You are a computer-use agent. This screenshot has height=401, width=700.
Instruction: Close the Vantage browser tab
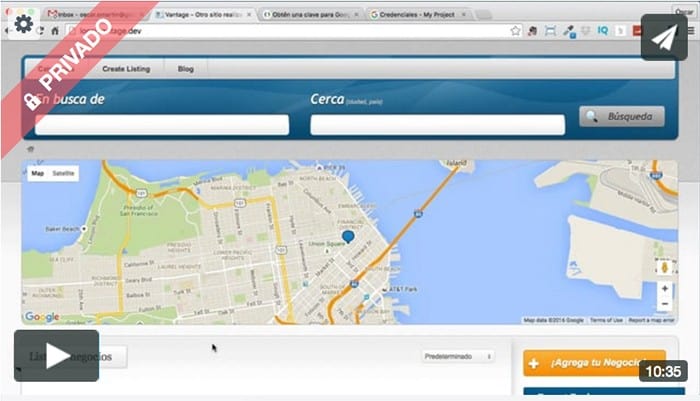[249, 15]
